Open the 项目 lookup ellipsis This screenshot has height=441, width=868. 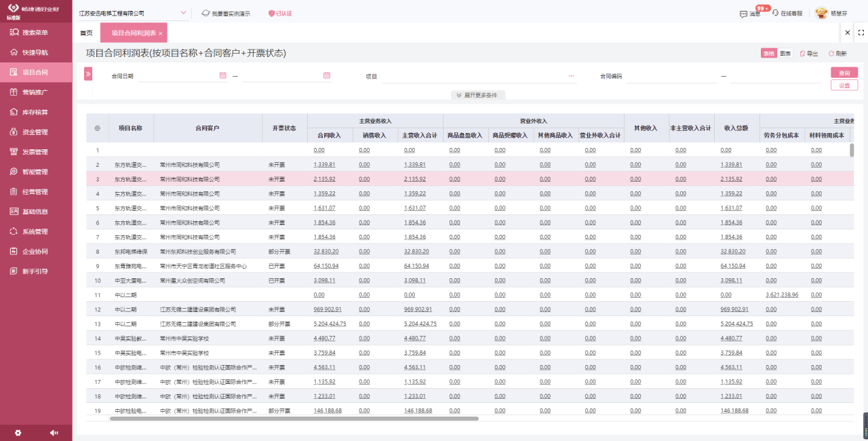571,76
